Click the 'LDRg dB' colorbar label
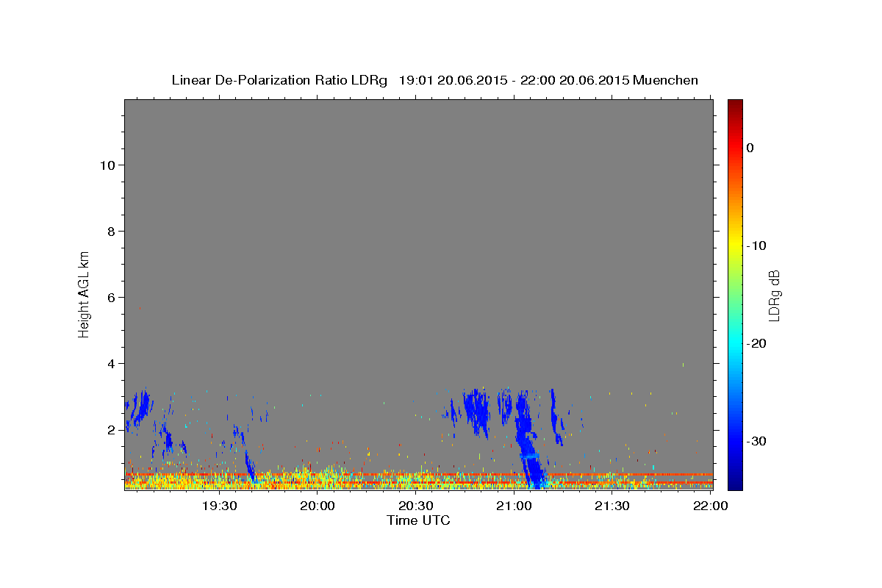 click(774, 295)
